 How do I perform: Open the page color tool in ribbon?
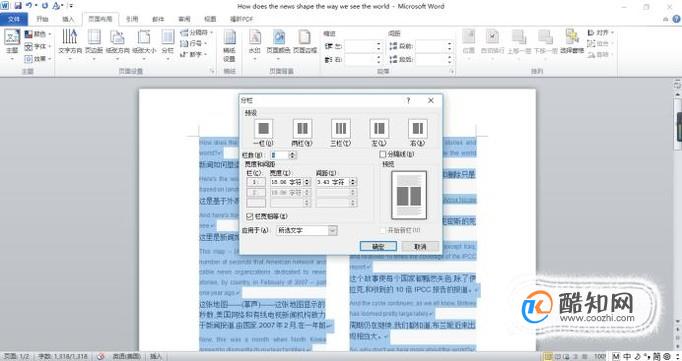[x=278, y=43]
